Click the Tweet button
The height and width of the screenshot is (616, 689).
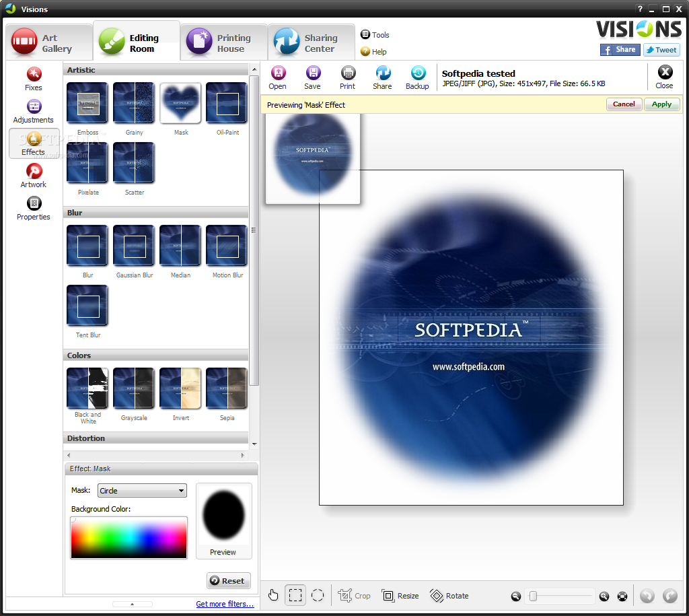point(662,50)
